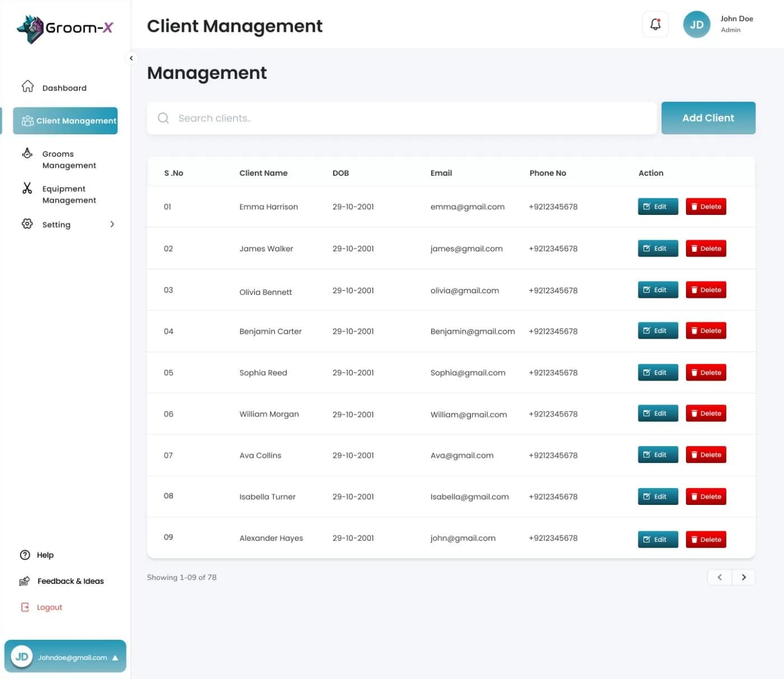Click the DOB column header
Screen dimensions: 784x679
click(x=340, y=173)
